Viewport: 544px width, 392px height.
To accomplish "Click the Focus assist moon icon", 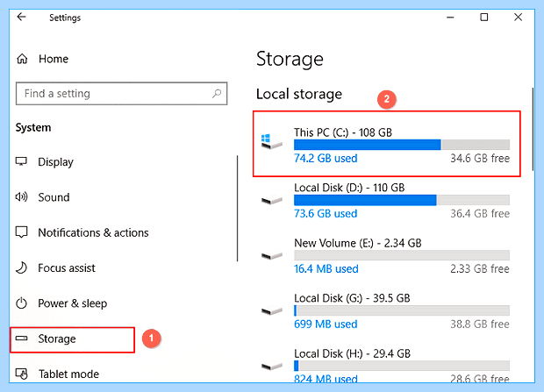I will 22,267.
